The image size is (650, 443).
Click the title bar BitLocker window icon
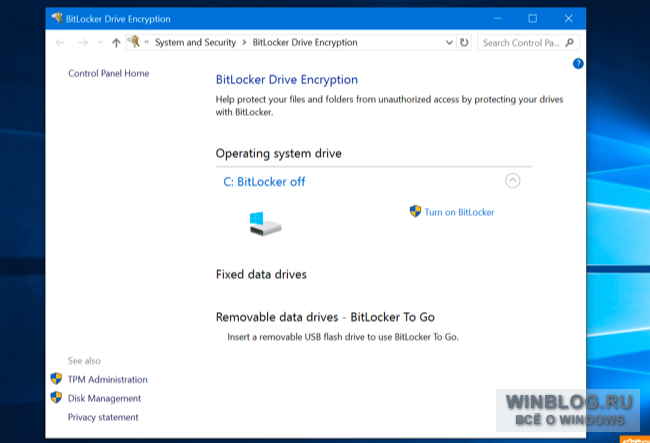pos(56,18)
